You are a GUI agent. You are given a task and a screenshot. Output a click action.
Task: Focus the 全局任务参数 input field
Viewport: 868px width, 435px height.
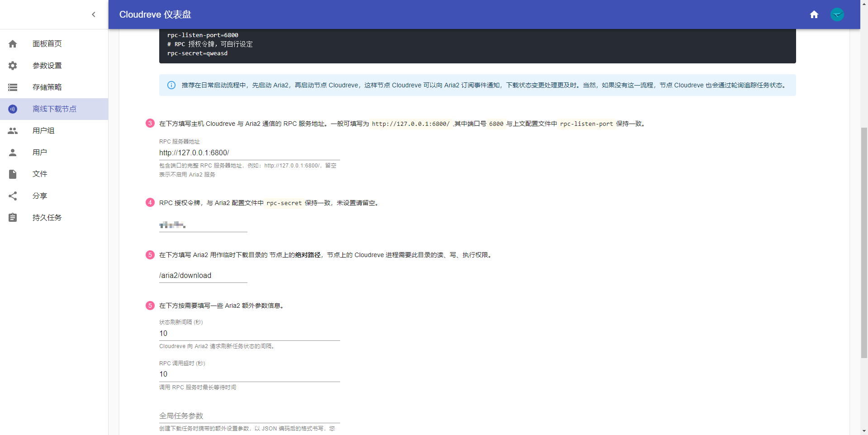click(x=249, y=416)
